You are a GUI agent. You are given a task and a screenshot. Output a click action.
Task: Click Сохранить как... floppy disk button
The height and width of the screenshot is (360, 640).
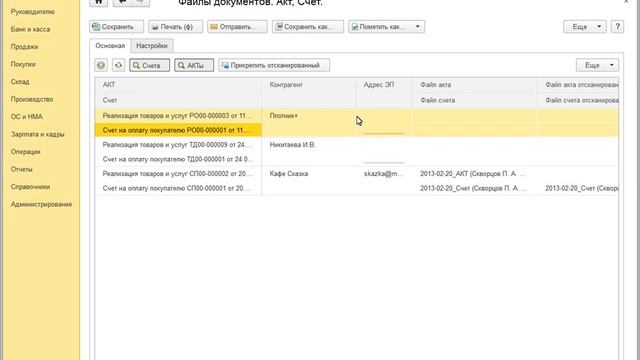coord(308,27)
